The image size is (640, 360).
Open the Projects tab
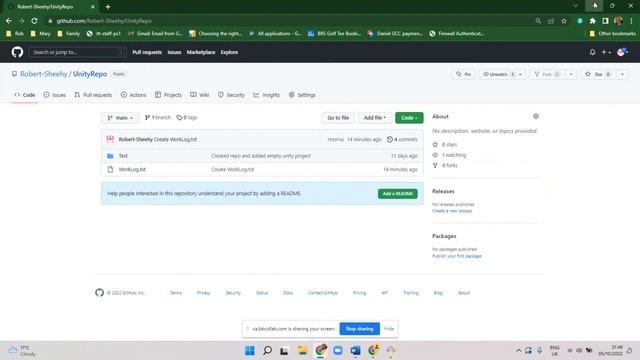[168, 95]
